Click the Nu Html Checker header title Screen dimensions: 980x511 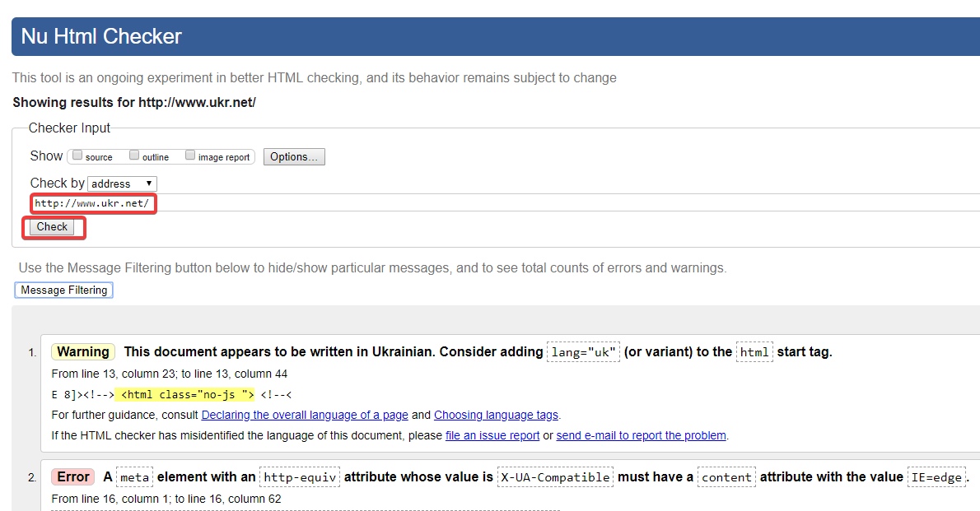(x=101, y=36)
